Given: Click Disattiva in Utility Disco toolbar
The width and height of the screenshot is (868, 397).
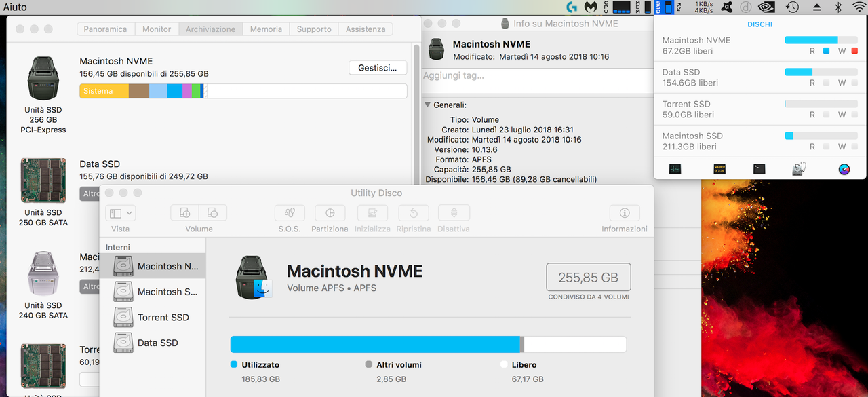Looking at the screenshot, I should pyautogui.click(x=454, y=212).
